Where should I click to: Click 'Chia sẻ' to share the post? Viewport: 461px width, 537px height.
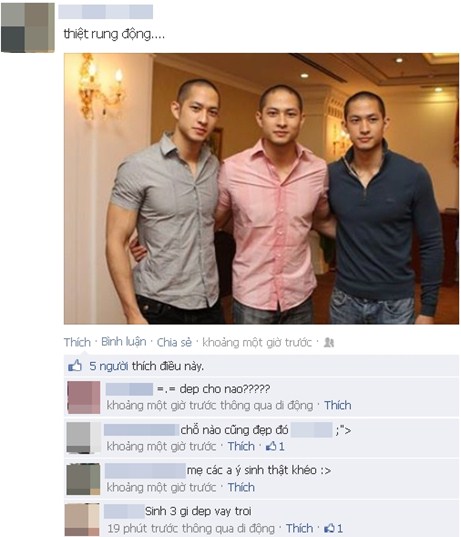pos(174,342)
